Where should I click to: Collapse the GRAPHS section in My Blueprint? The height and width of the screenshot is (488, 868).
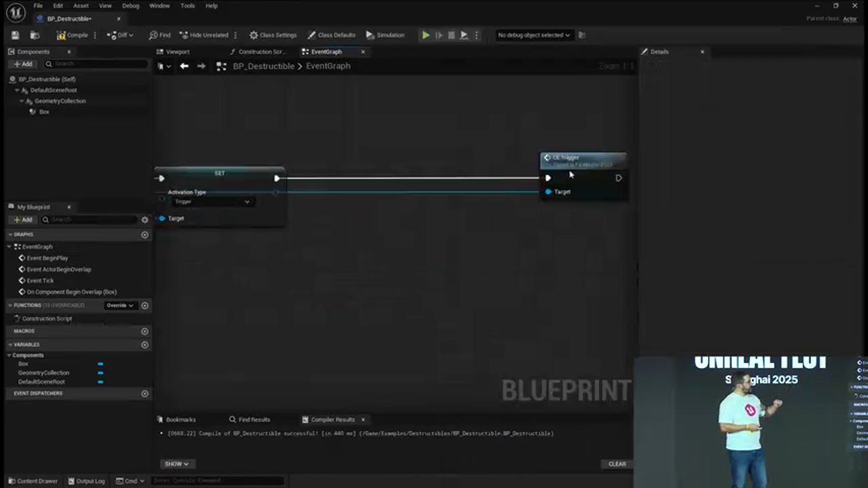(x=11, y=234)
